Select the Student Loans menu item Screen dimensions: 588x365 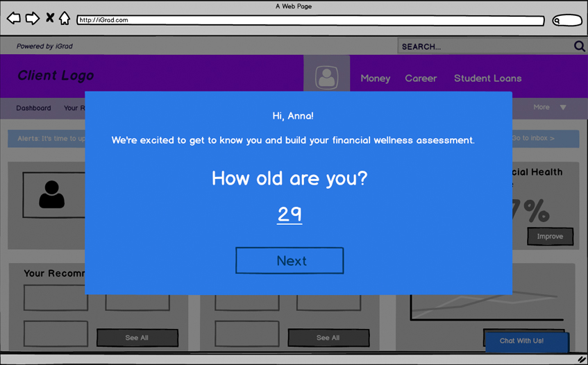(487, 78)
